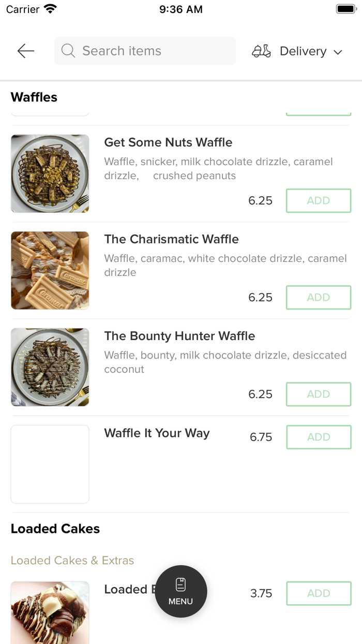The height and width of the screenshot is (644, 362).
Task: Open the Loaded Cakes & Extras section
Action: coord(72,561)
